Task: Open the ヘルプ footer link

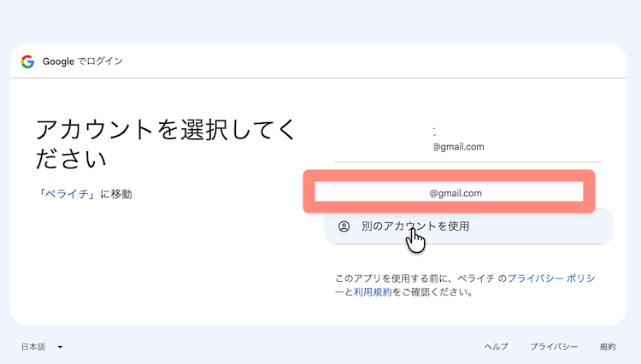Action: click(497, 347)
